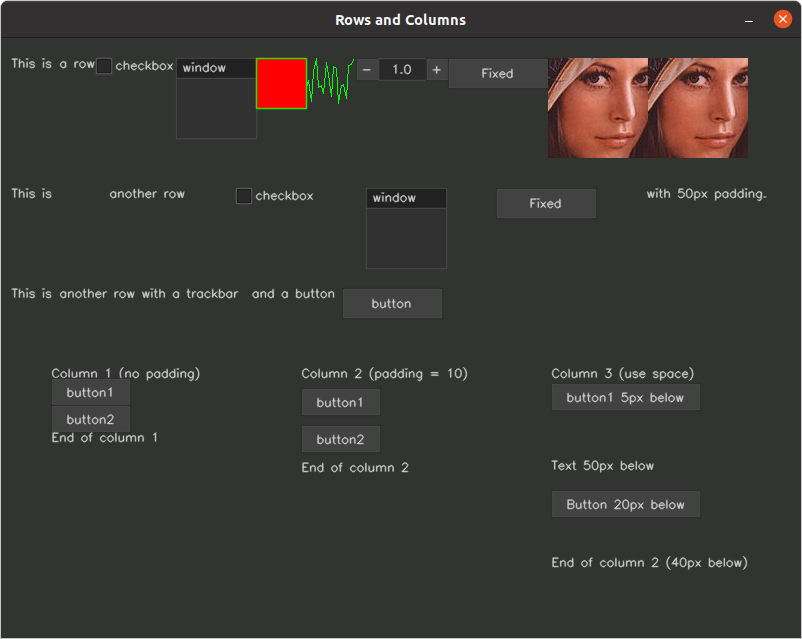Click the 'End of column 2' text under Column 2
Image resolution: width=802 pixels, height=639 pixels.
pyautogui.click(x=355, y=468)
